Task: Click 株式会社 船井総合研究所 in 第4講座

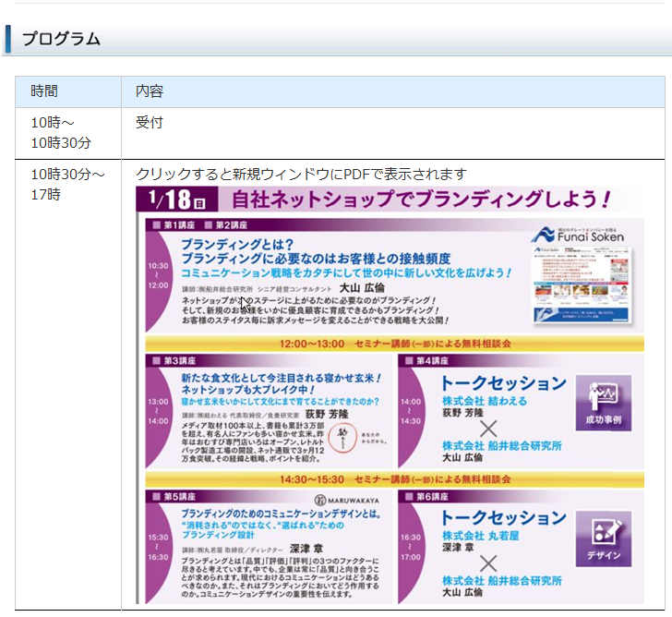Action: pos(502,446)
